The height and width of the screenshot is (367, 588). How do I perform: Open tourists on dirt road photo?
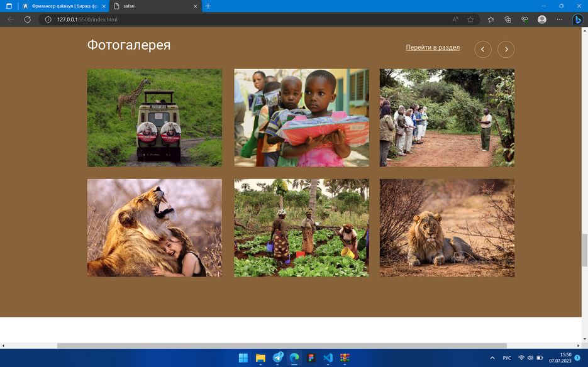coord(447,118)
